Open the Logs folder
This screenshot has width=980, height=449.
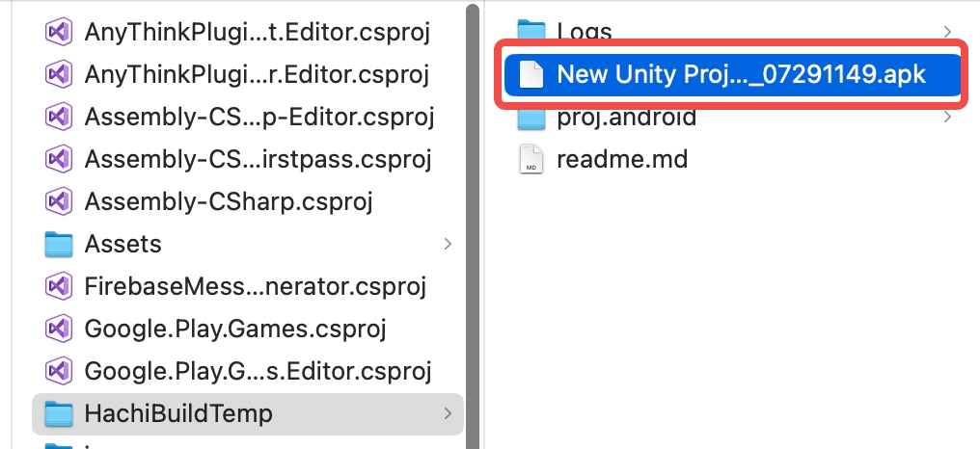732,30
